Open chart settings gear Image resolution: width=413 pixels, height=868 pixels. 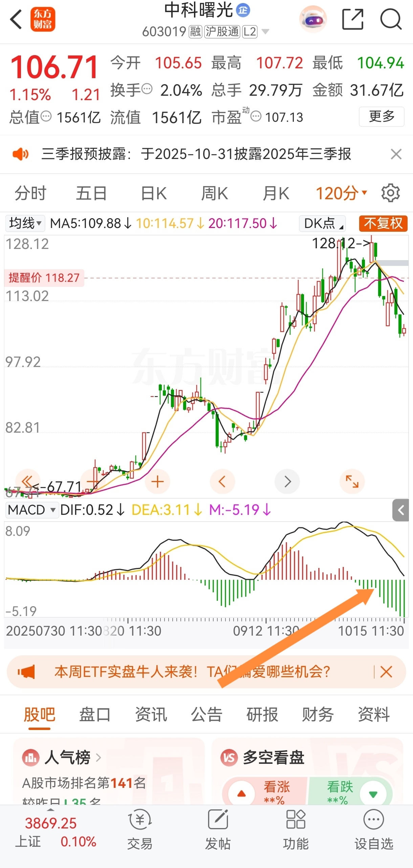(391, 193)
